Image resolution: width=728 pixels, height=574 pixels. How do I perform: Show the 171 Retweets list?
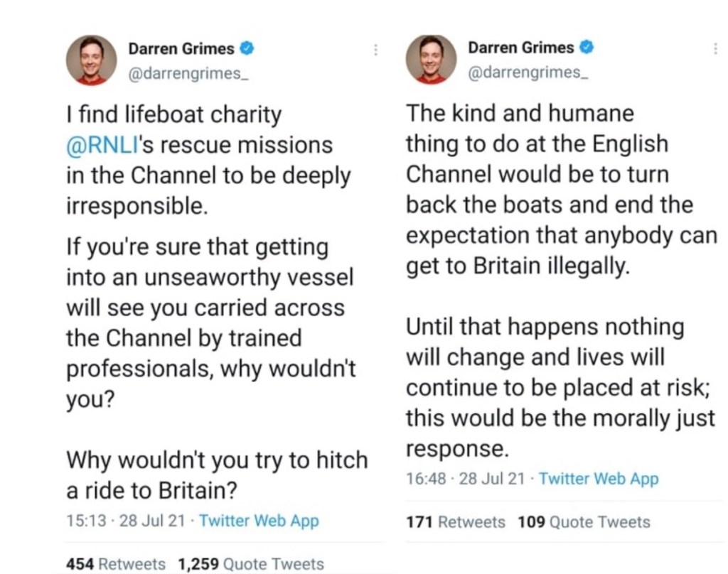pos(455,522)
